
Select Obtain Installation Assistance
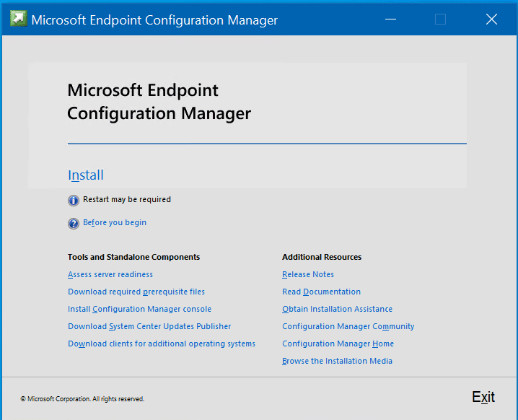tap(338, 309)
